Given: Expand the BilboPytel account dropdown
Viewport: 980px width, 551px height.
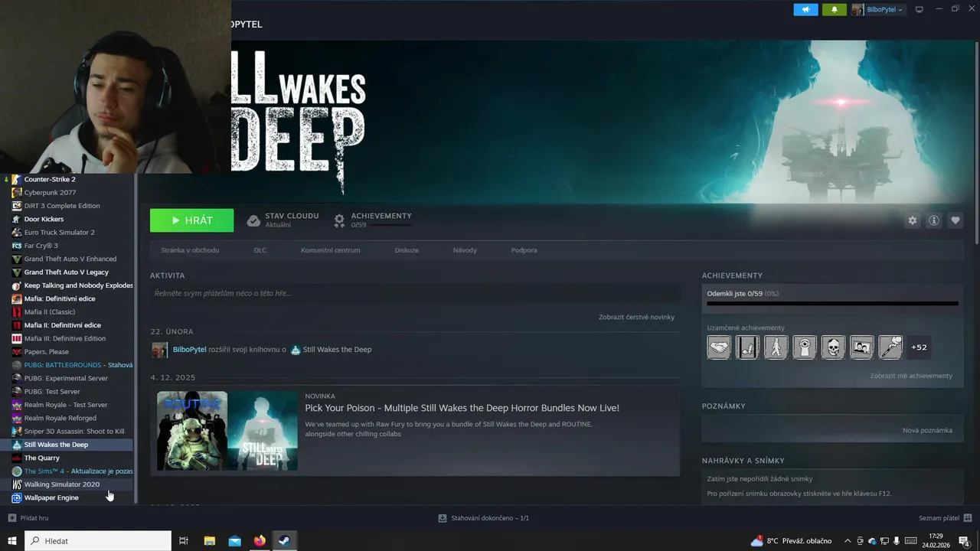Looking at the screenshot, I should coord(877,9).
